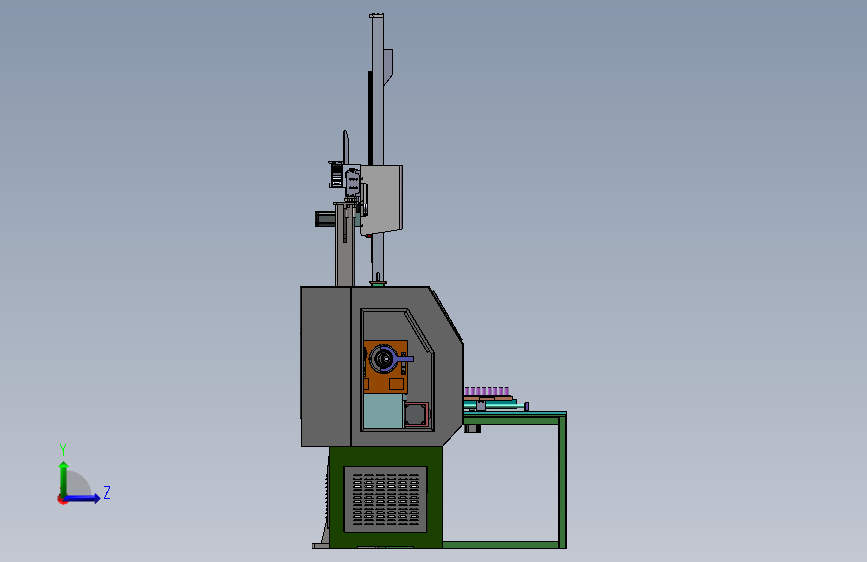Select the tall vertical gantry column

pos(377,147)
